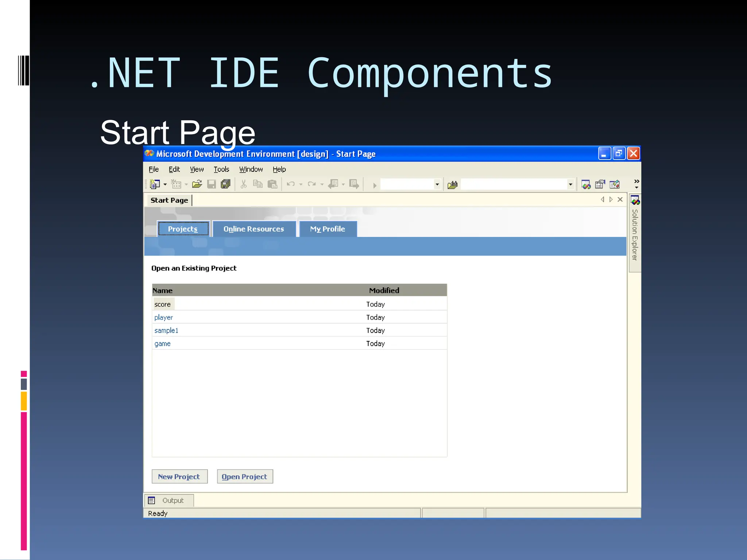
Task: Open the Undo history dropdown arrow
Action: click(301, 185)
